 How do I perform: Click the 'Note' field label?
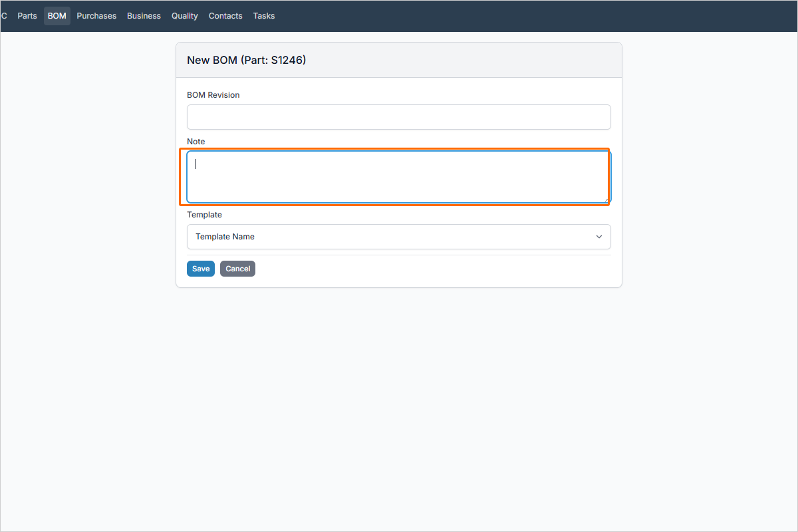(196, 142)
